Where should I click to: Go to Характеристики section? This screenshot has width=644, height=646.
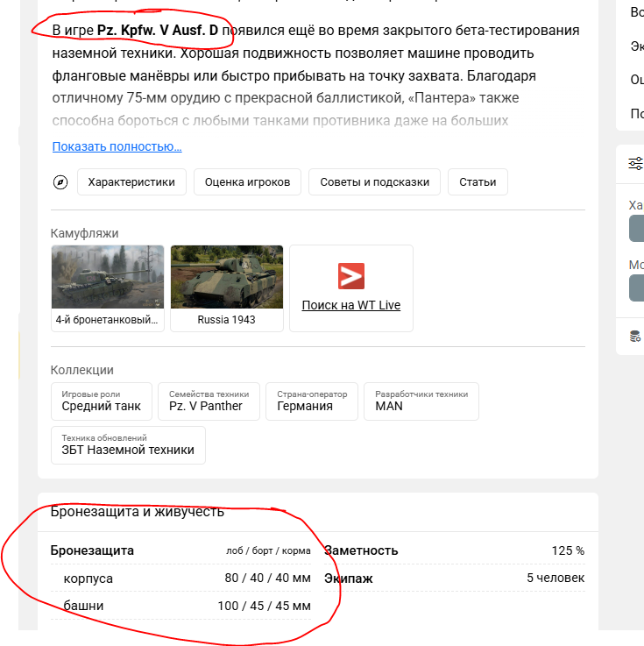(x=131, y=182)
